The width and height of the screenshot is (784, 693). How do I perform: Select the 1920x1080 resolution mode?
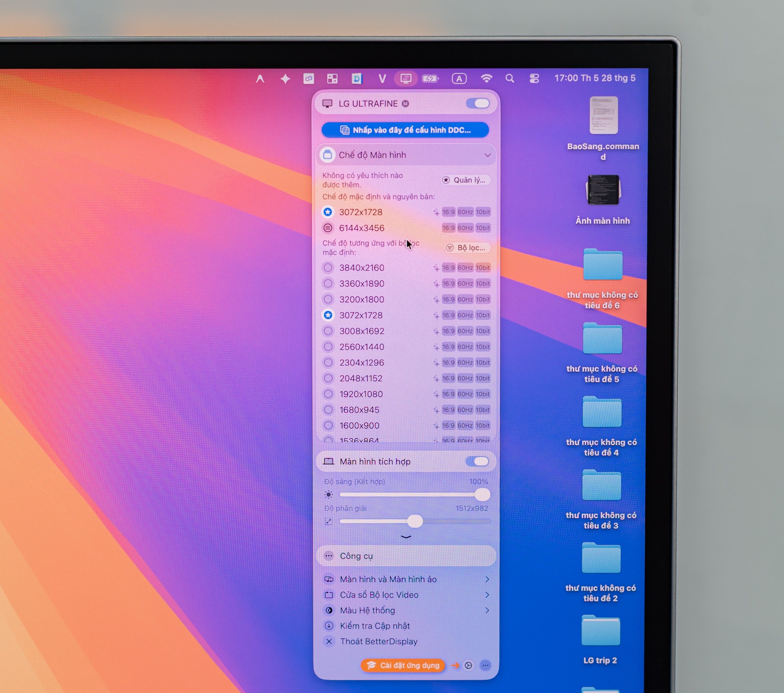(406, 394)
